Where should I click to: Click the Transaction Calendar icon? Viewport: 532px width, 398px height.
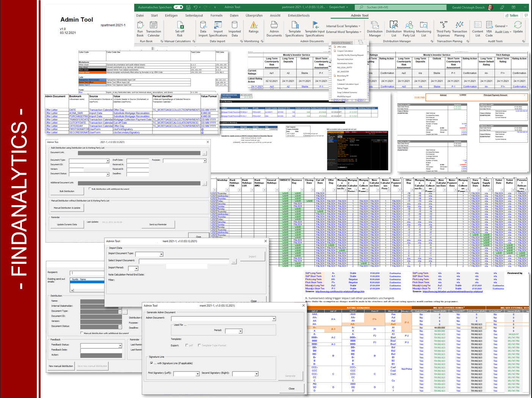[153, 26]
